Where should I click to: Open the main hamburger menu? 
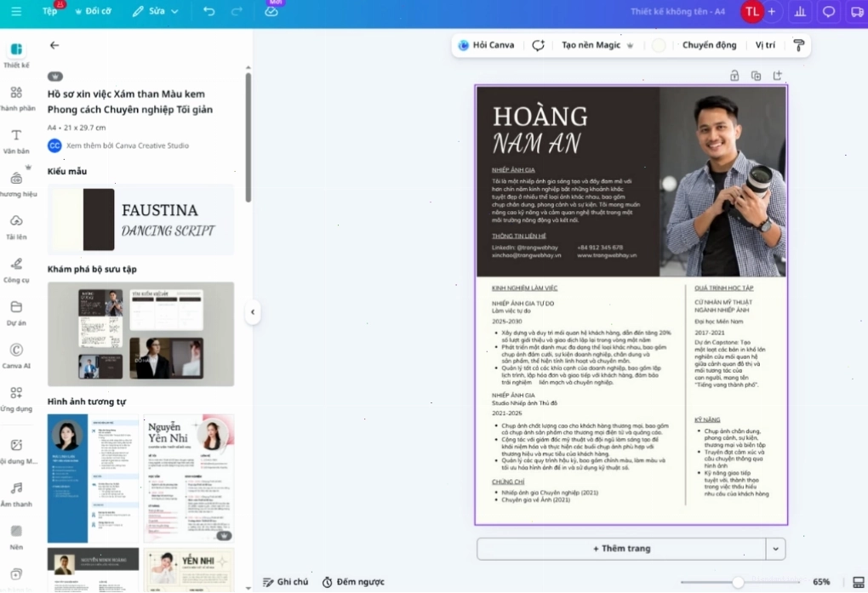[x=16, y=11]
